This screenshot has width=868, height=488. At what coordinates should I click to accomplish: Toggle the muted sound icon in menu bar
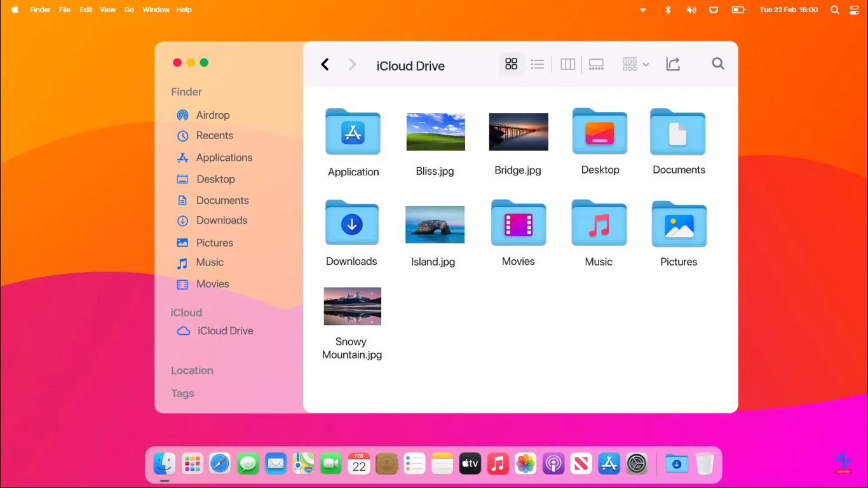pos(691,10)
